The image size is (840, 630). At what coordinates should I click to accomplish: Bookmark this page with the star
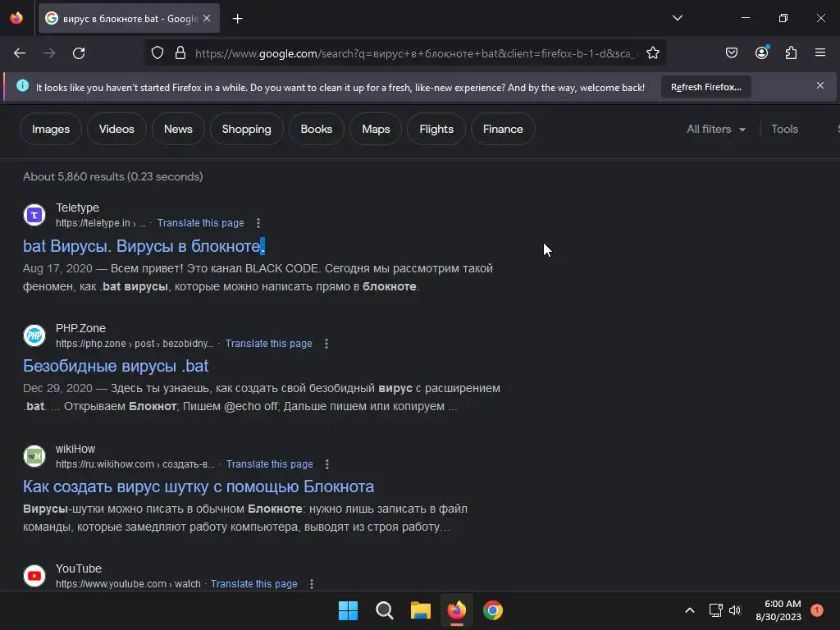pyautogui.click(x=652, y=53)
